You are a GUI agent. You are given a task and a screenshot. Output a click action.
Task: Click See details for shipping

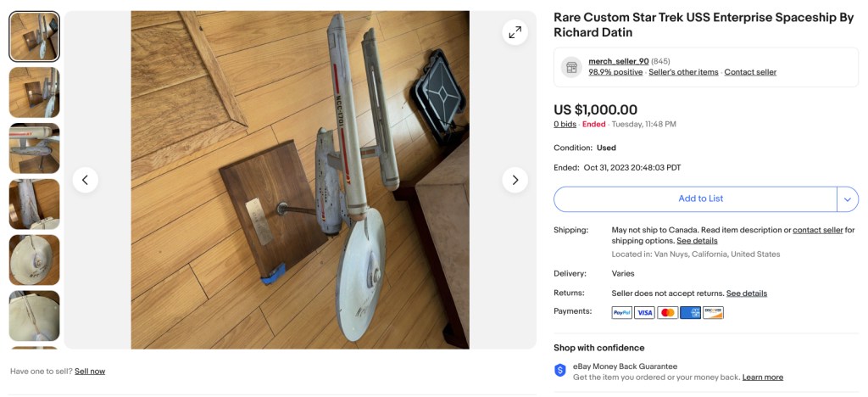pos(697,241)
